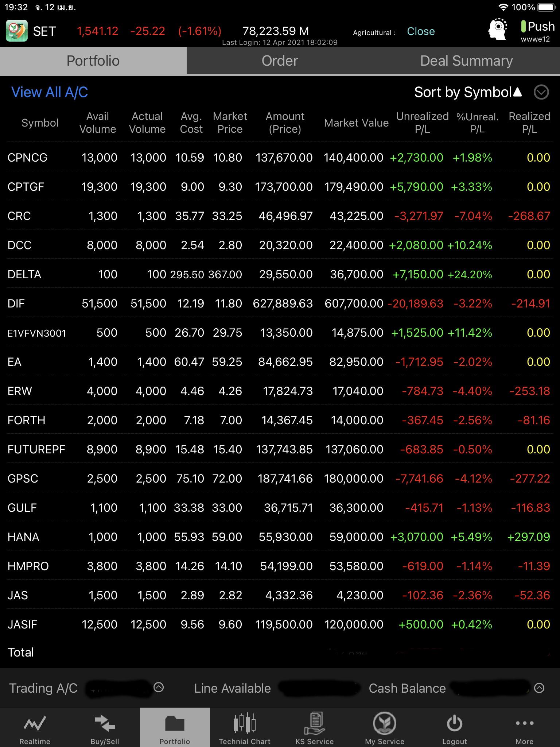Tap the Avg. Cost column header
560x747 pixels.
click(191, 123)
